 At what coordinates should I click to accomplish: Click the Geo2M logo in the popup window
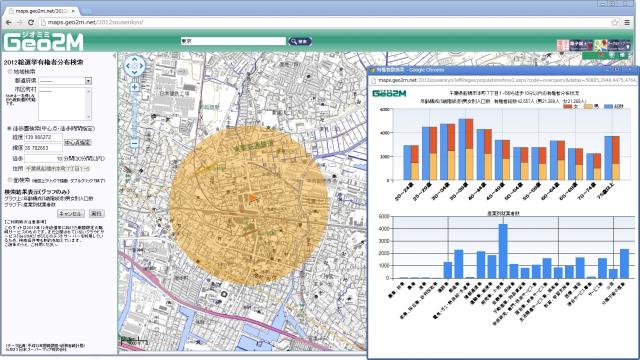click(x=389, y=93)
